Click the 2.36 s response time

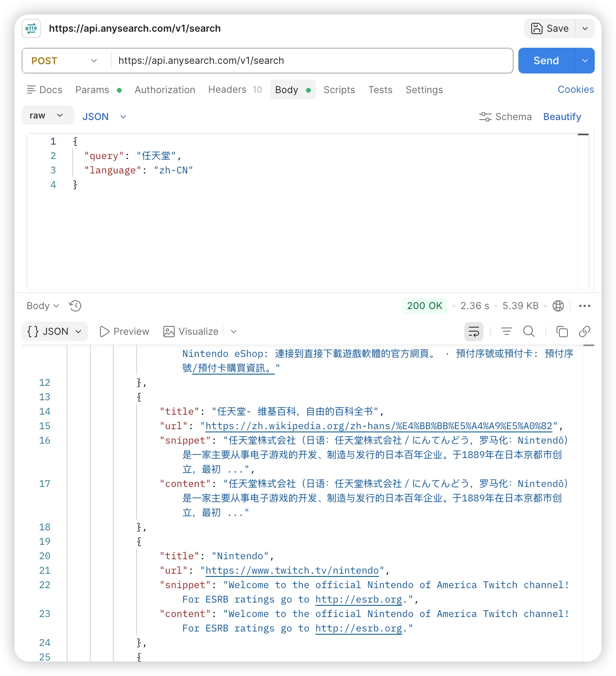click(x=475, y=306)
